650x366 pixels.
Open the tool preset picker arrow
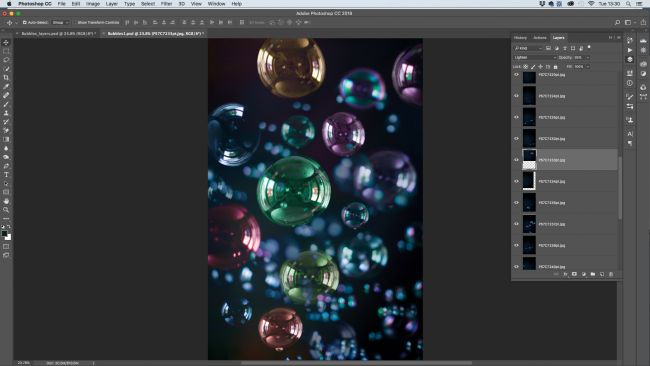tap(16, 22)
